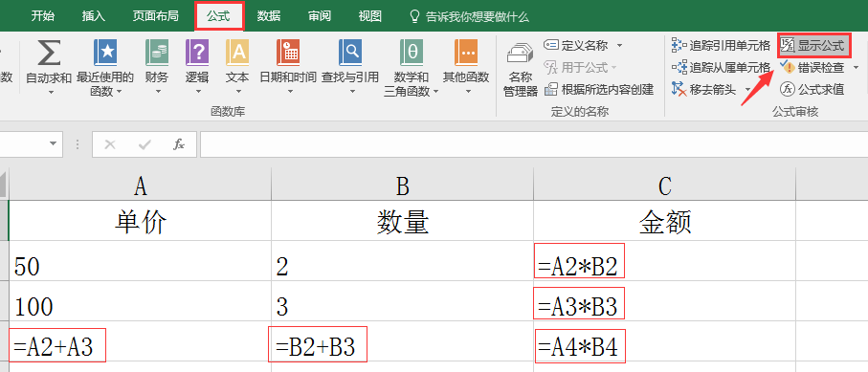The height and width of the screenshot is (372, 868).
Task: Select the cell with formula =A3*B3
Action: (665, 301)
